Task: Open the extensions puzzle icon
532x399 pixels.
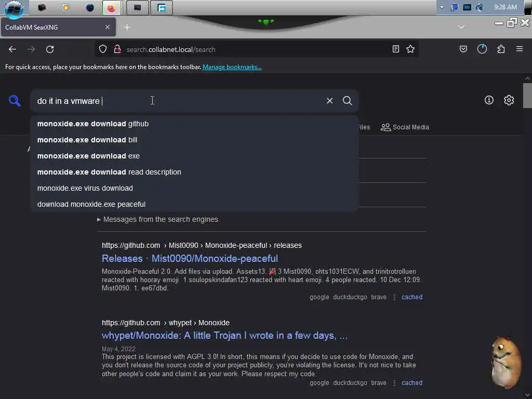Action: 501,49
